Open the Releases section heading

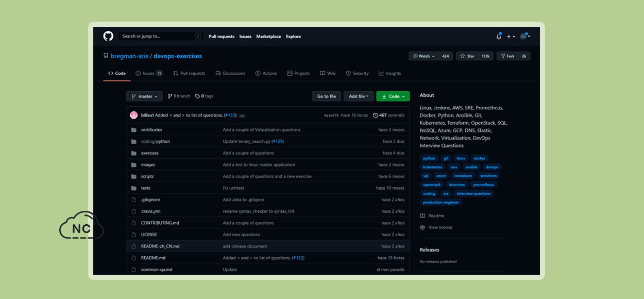tap(430, 250)
